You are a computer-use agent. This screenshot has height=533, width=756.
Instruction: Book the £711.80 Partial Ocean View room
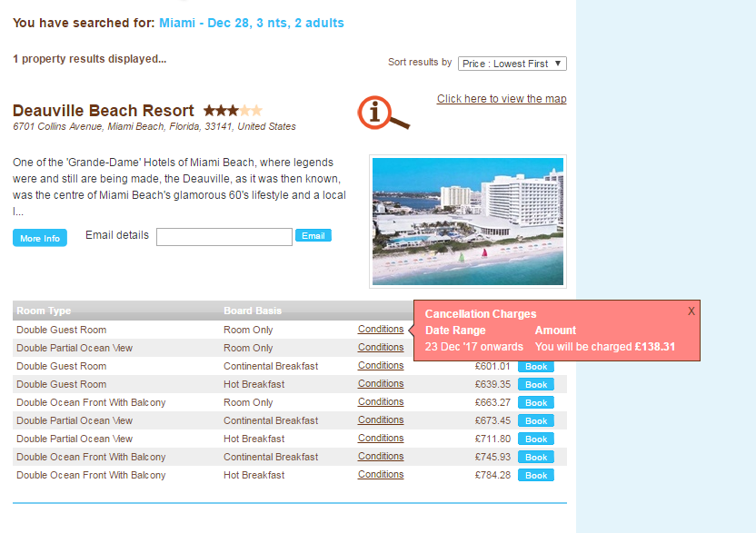536,439
